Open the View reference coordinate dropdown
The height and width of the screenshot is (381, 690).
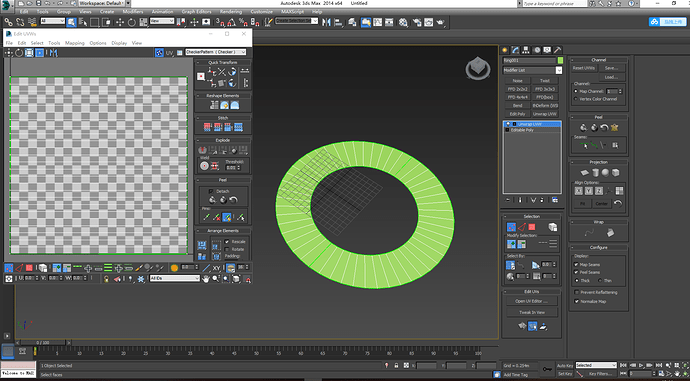[162, 21]
